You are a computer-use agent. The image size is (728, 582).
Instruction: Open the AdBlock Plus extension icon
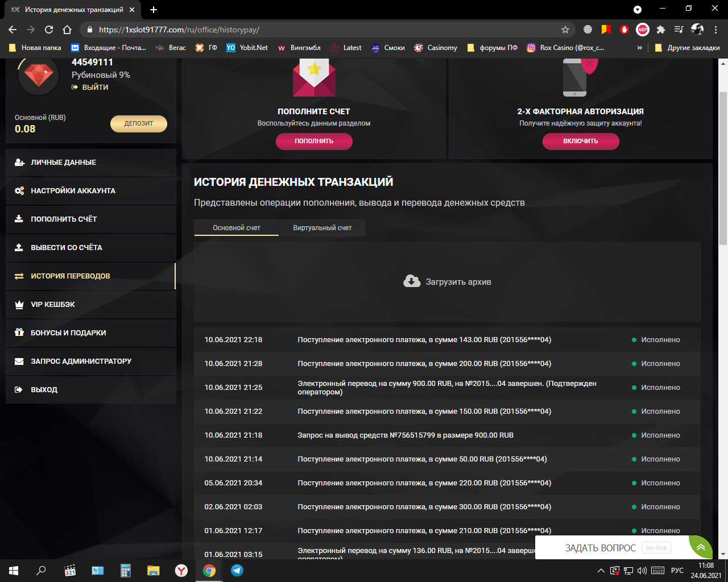click(x=643, y=30)
